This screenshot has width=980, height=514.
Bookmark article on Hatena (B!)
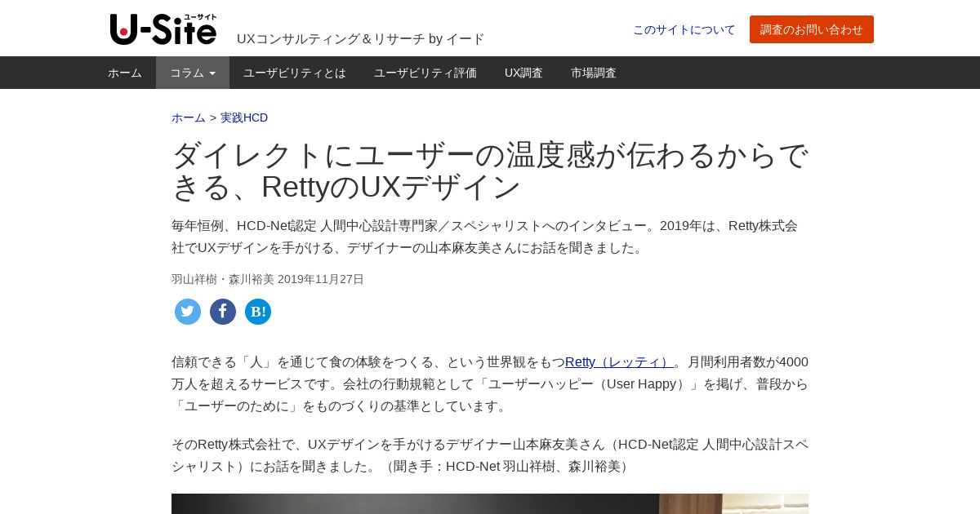[258, 312]
